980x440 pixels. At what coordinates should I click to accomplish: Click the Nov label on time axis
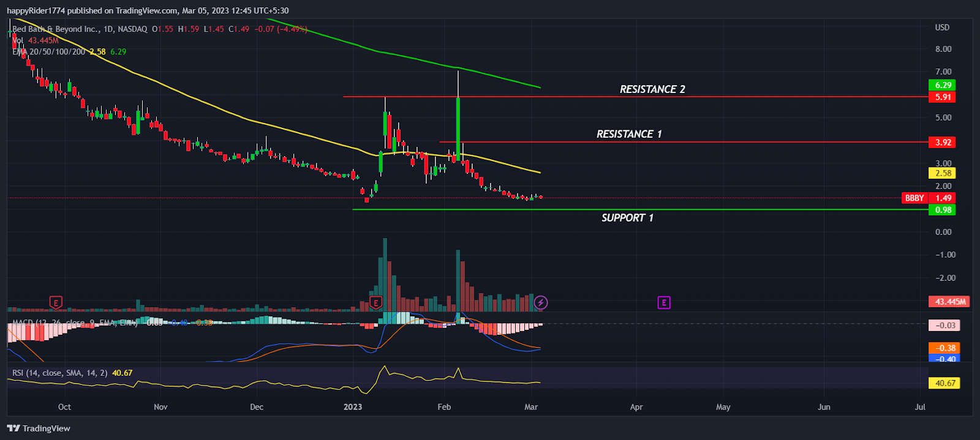pos(160,407)
